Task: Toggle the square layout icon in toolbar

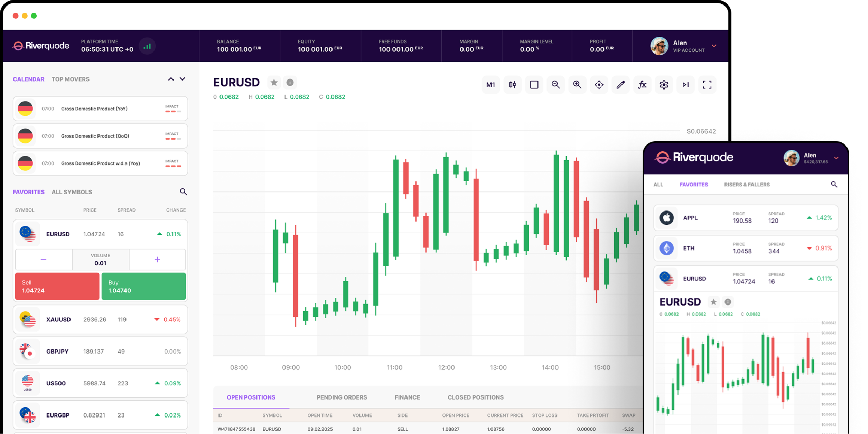Action: [x=534, y=85]
